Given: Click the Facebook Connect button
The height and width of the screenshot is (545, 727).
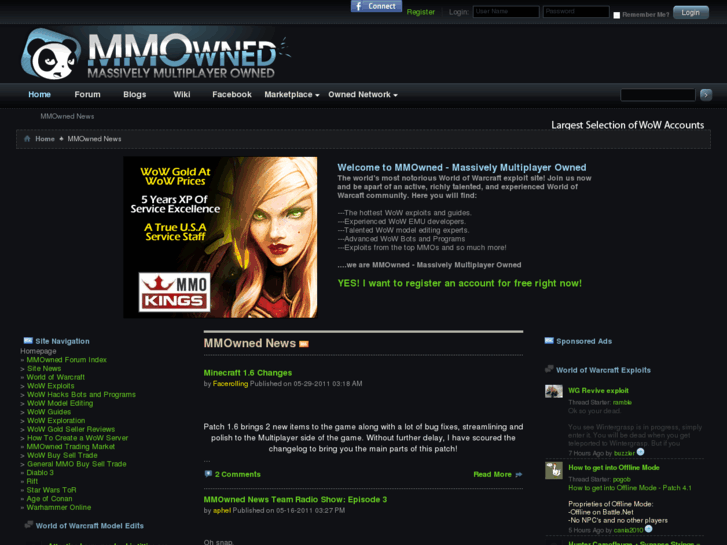Looking at the screenshot, I should [x=376, y=6].
